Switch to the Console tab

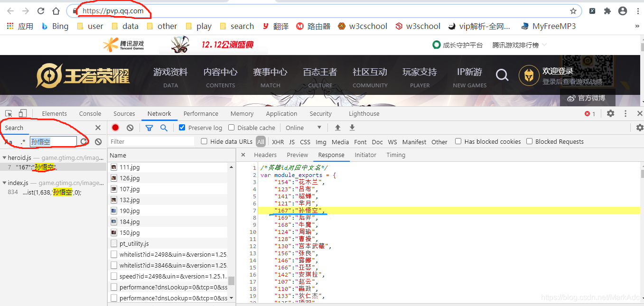90,114
